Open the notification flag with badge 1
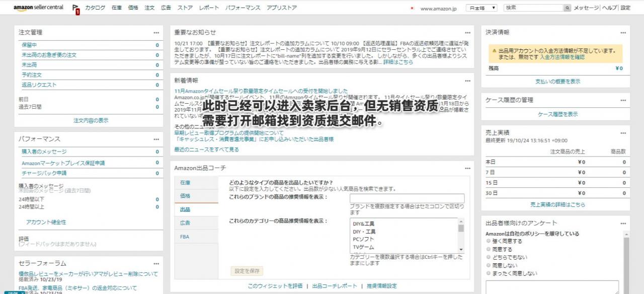The height and width of the screenshot is (294, 644). (x=75, y=9)
